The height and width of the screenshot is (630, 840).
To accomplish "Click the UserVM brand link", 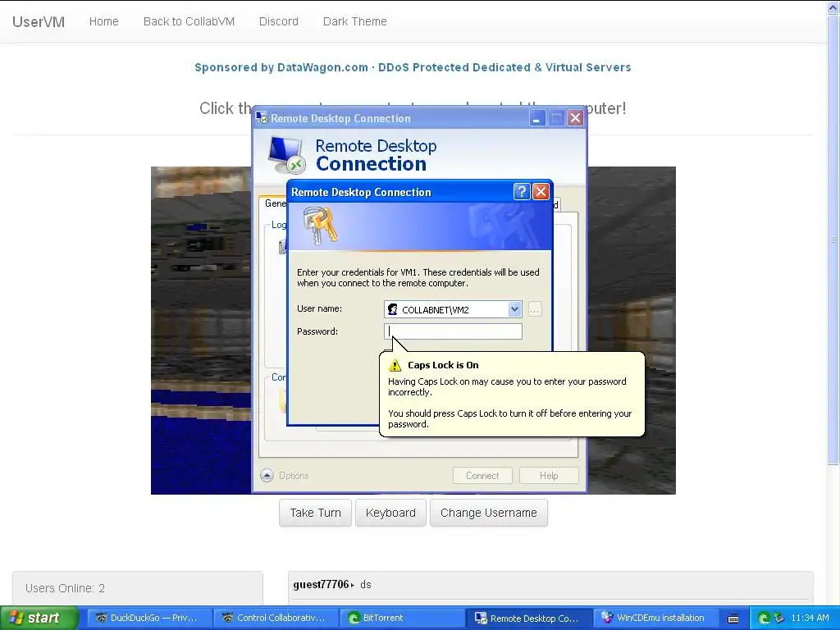I will click(x=39, y=21).
